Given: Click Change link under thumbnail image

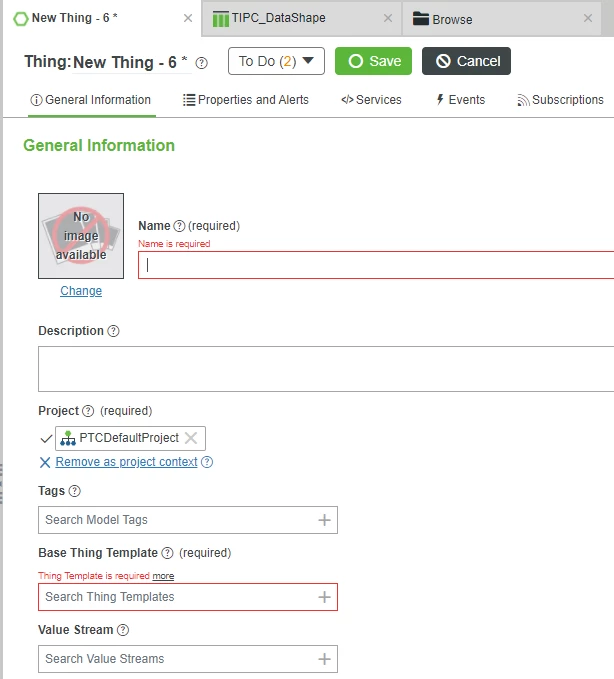Looking at the screenshot, I should [x=81, y=291].
